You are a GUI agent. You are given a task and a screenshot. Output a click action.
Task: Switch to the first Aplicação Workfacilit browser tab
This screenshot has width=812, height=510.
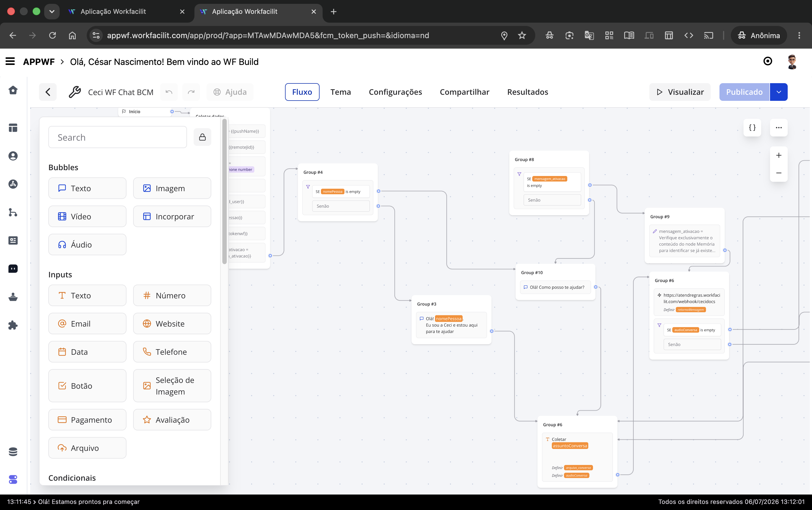[x=126, y=12]
